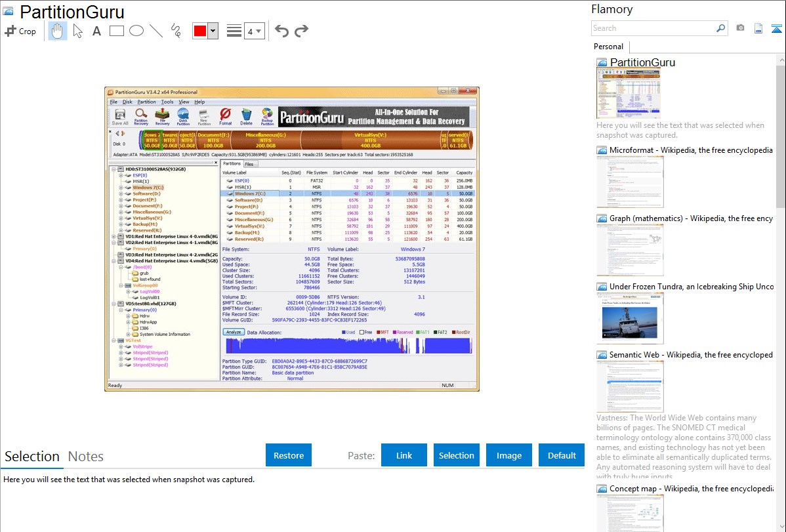Open the Notes tab
The width and height of the screenshot is (786, 532).
pyautogui.click(x=86, y=457)
